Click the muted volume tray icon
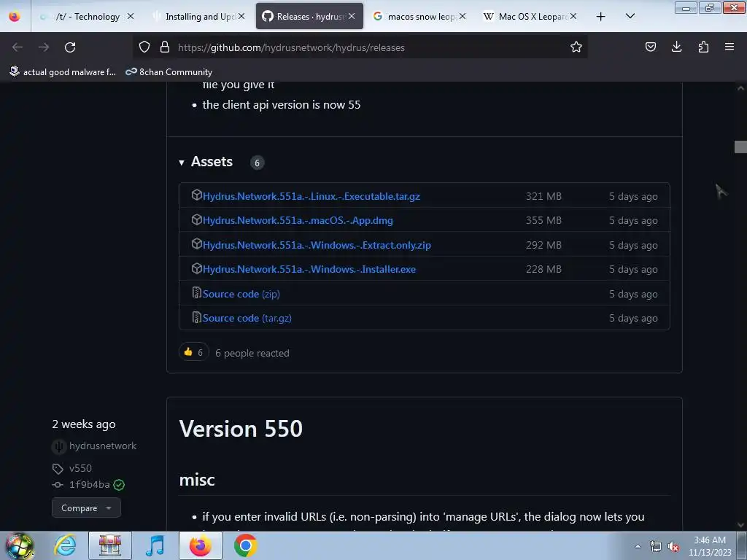747x560 pixels. [673, 547]
